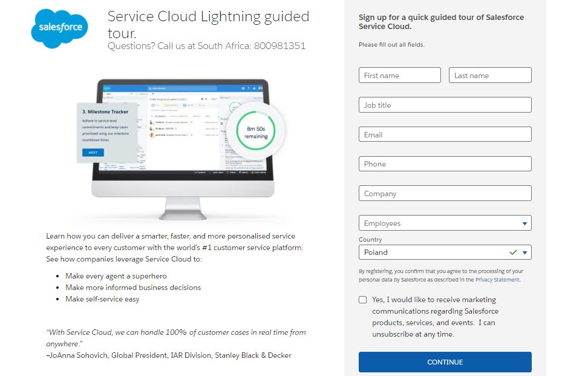Click the search magnifier in the demo header

pyautogui.click(x=151, y=88)
